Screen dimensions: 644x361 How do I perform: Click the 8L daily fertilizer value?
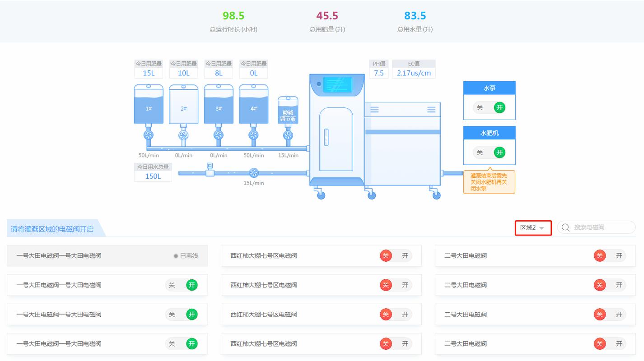219,73
